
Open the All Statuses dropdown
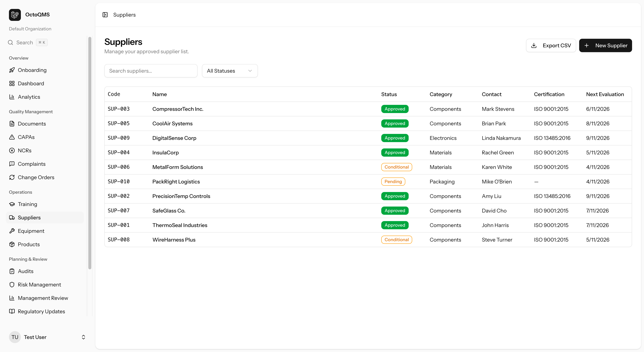coord(230,71)
